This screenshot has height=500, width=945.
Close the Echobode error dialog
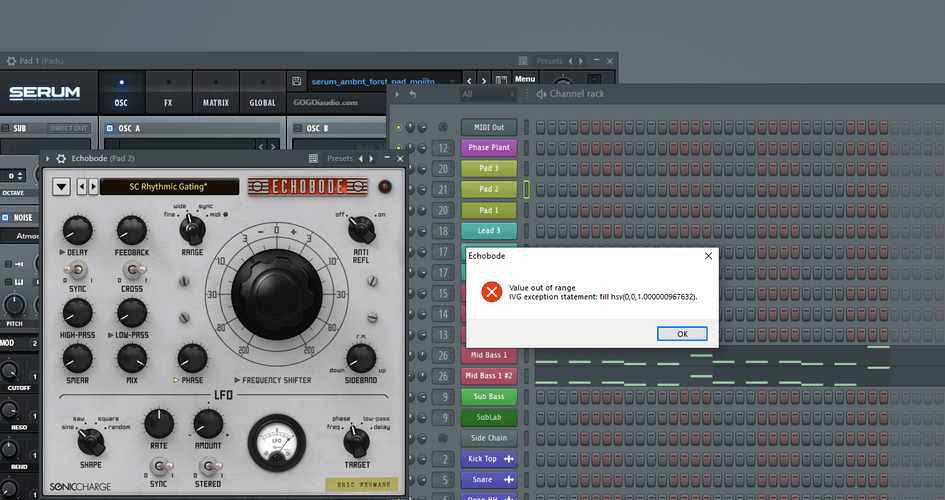pyautogui.click(x=708, y=256)
